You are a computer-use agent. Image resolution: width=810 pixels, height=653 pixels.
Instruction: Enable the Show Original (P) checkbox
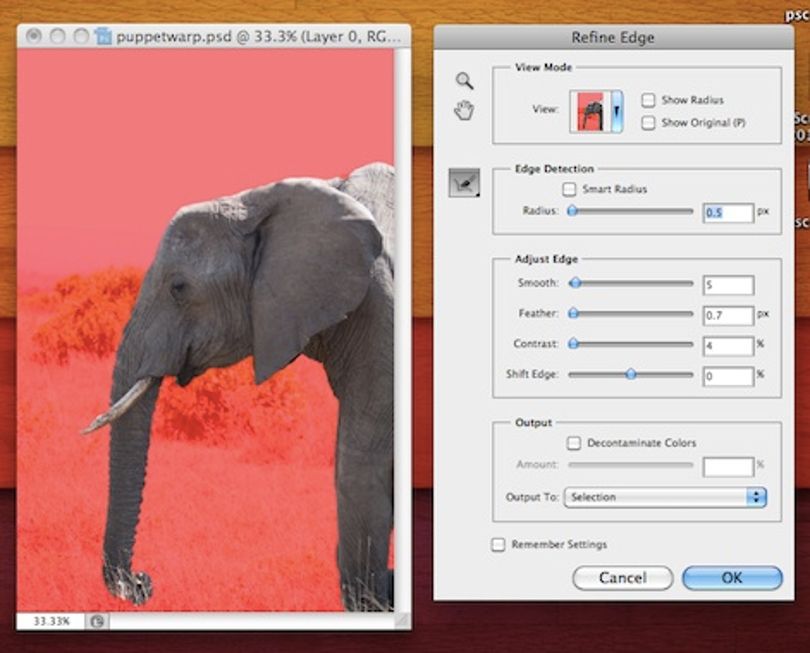click(x=648, y=123)
